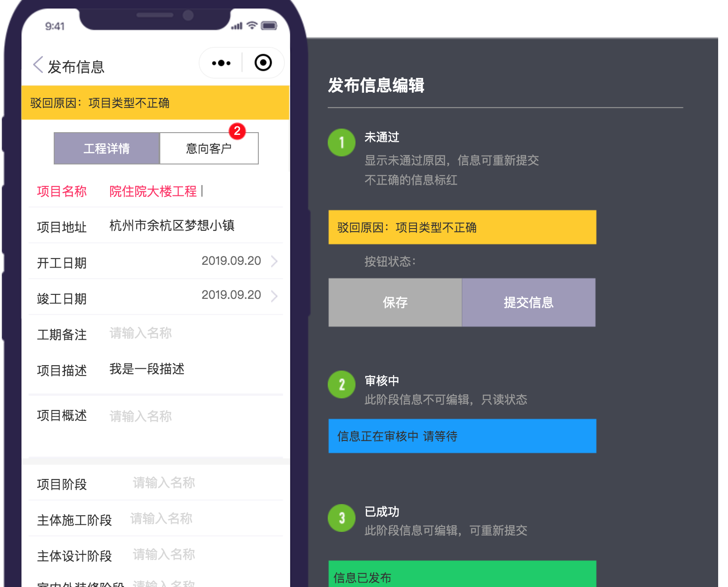728x587 pixels.
Task: Focus the 工期备注 input placeholder
Action: pos(141,333)
